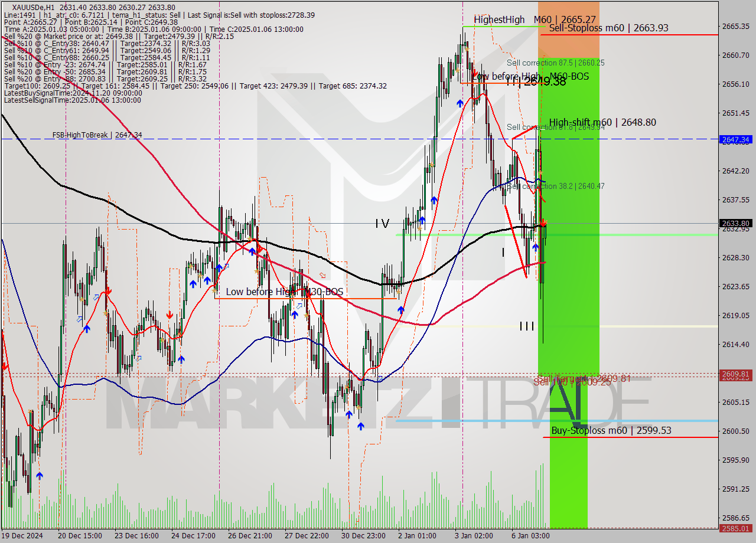Image resolution: width=756 pixels, height=543 pixels.
Task: Click the LatestSellSignalTime text line
Action: (73, 100)
